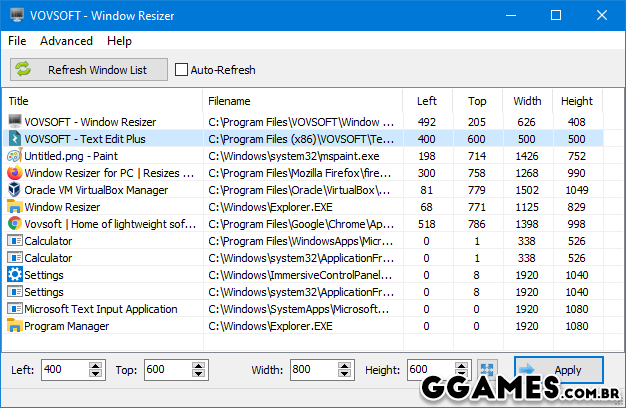This screenshot has width=626, height=408.
Task: Increase the Left value with up arrow
Action: [x=96, y=366]
